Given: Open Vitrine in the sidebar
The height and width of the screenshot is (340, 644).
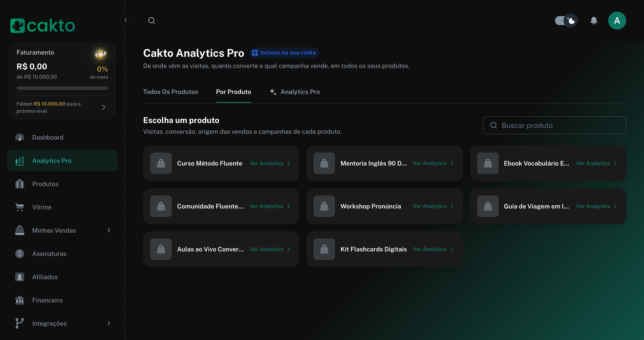Looking at the screenshot, I should [62, 207].
